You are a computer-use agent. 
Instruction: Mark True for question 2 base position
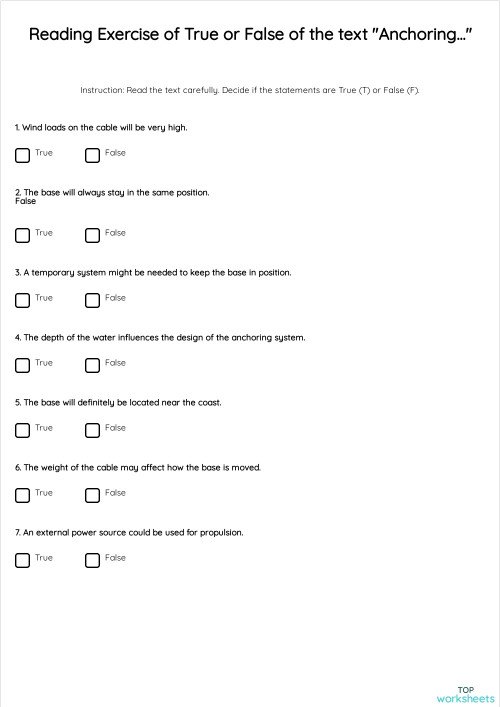point(22,235)
